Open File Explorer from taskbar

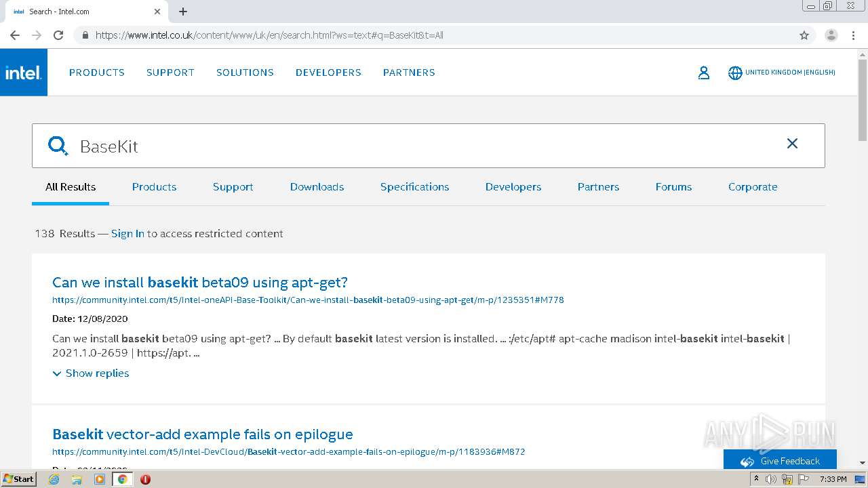(77, 479)
